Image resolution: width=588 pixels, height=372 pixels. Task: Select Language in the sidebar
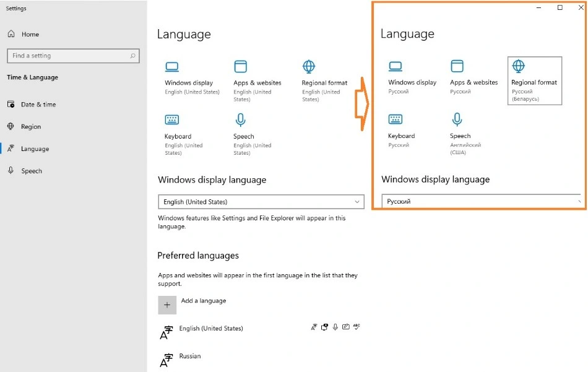tap(35, 149)
